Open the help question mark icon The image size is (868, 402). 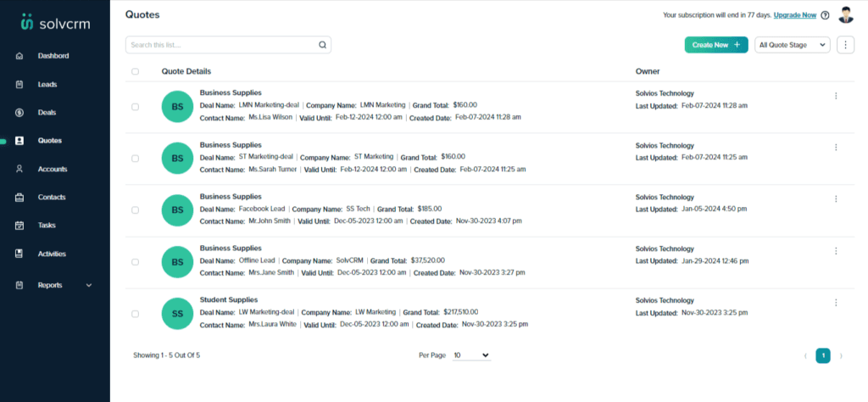(x=825, y=15)
